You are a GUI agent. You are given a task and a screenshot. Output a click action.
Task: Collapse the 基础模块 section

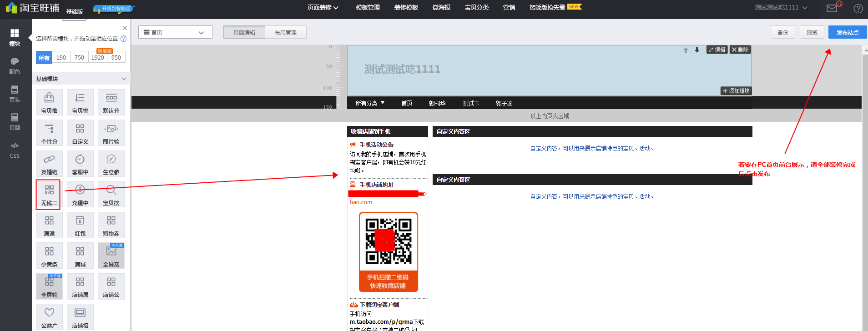81,79
